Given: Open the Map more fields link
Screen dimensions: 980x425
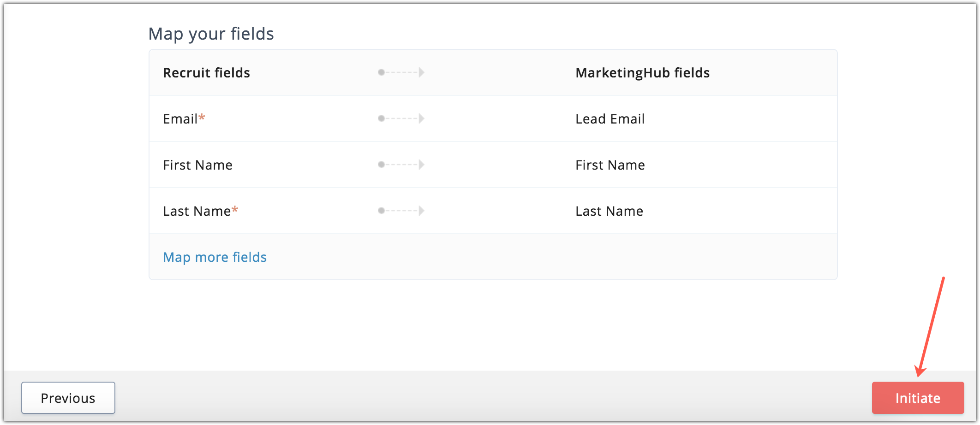Looking at the screenshot, I should (215, 257).
